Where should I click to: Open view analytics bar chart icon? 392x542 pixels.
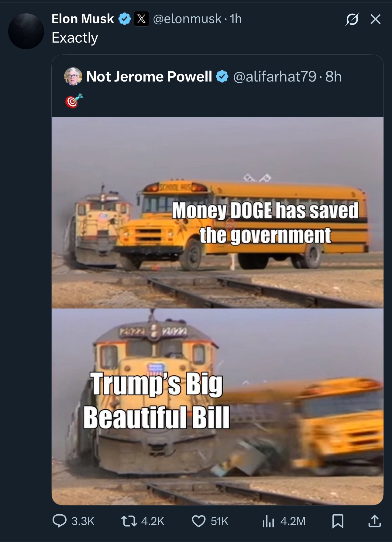coord(268,521)
